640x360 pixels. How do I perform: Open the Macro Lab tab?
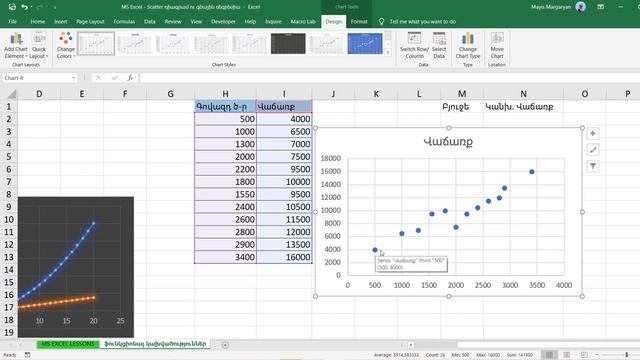(x=303, y=22)
